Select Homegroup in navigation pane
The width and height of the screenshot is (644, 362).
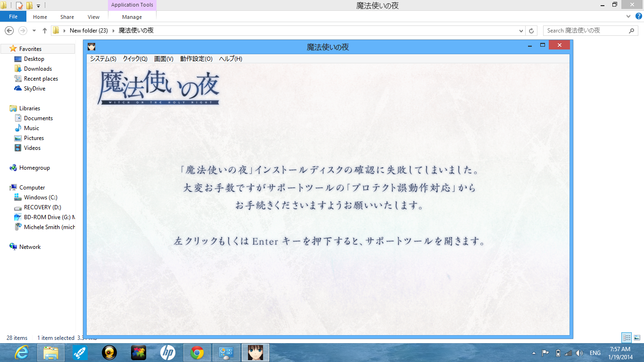tap(34, 168)
